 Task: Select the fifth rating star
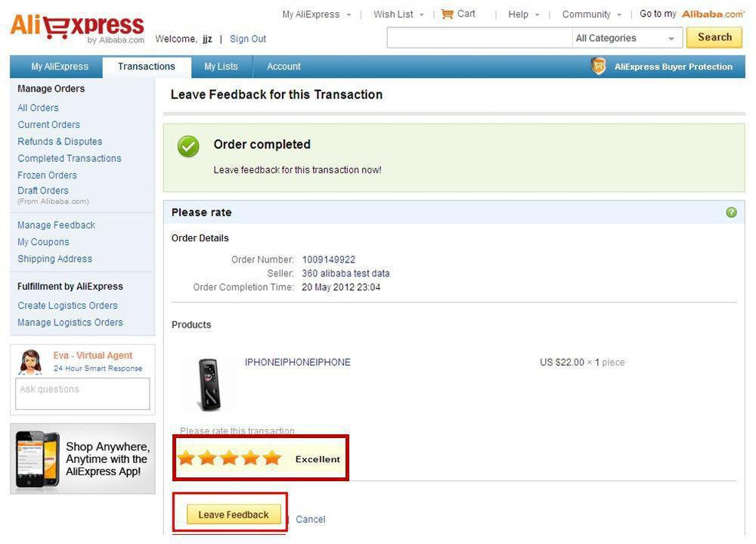click(272, 459)
